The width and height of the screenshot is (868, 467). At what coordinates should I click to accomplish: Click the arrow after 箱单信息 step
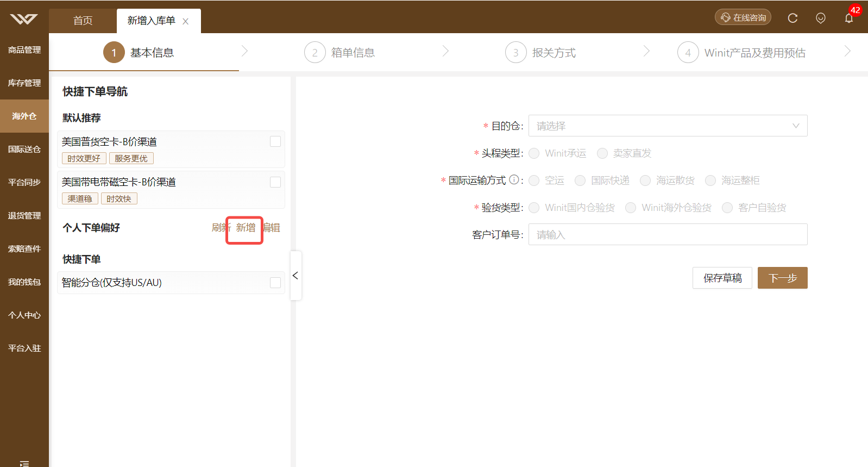tap(445, 51)
